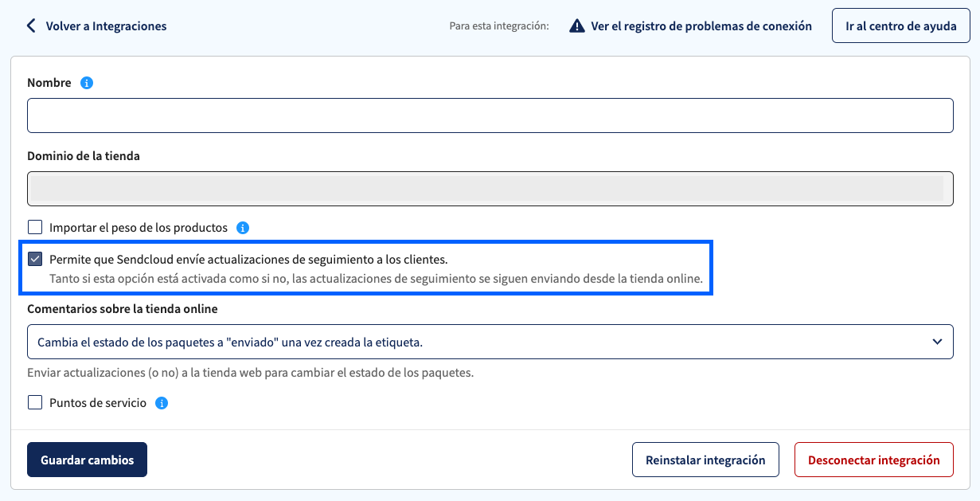980x501 pixels.
Task: Click the warning triangle icon
Action: pyautogui.click(x=577, y=26)
